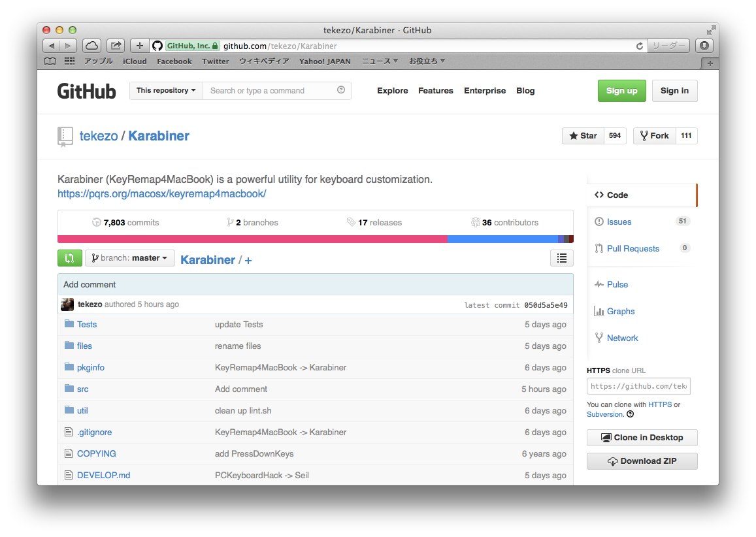Go forward with Safari forward arrow
756x537 pixels.
point(69,46)
